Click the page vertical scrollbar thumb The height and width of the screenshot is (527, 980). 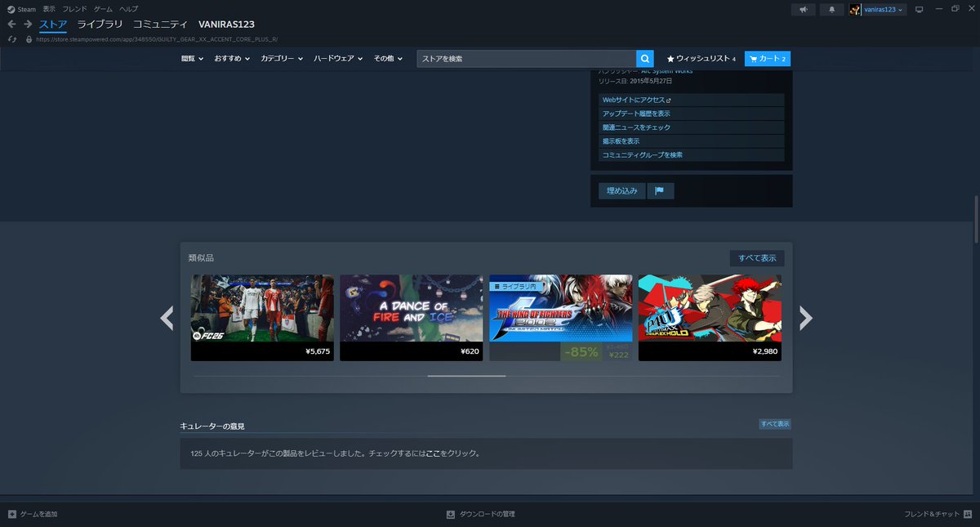click(x=976, y=220)
